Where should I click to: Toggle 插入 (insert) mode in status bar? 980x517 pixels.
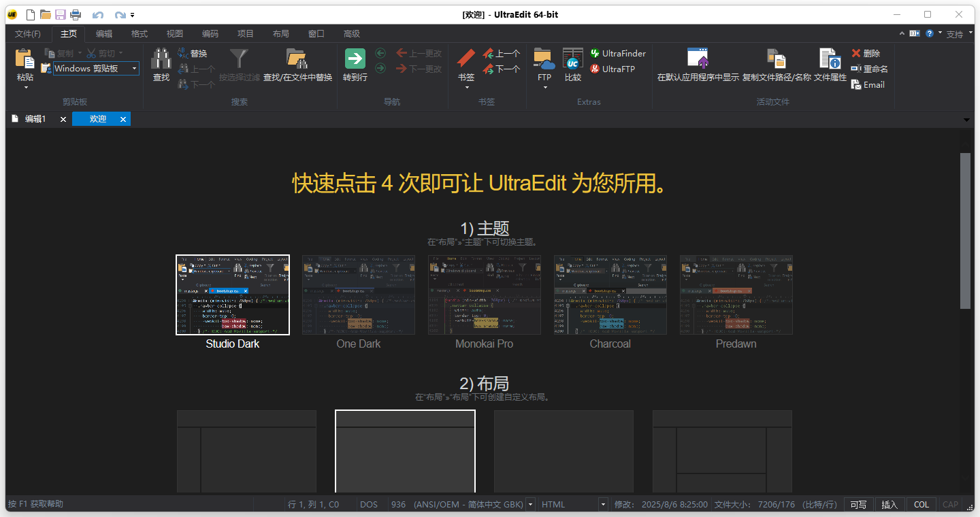click(x=889, y=505)
